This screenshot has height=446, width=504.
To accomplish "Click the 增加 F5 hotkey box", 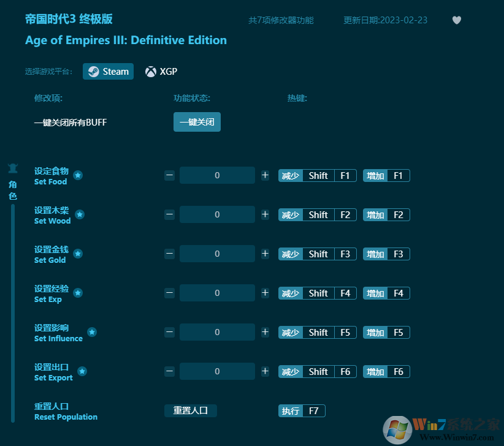I will (x=386, y=332).
